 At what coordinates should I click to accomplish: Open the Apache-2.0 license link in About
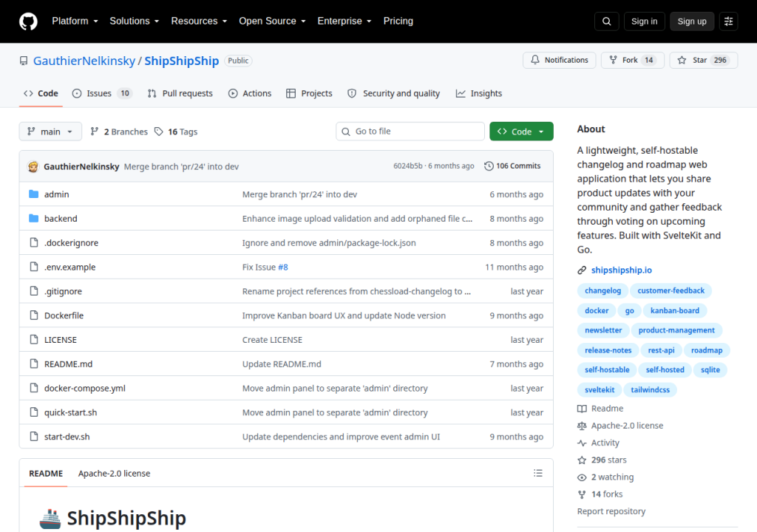pos(620,426)
